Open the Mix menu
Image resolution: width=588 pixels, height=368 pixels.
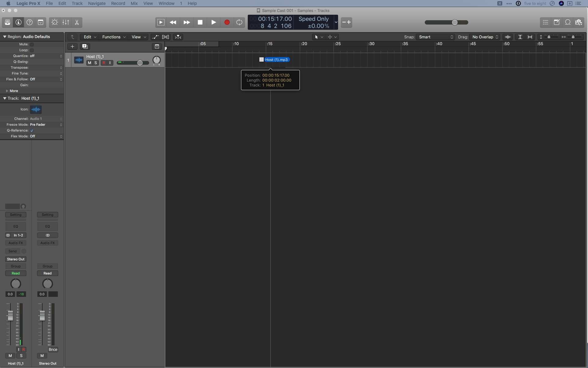pyautogui.click(x=134, y=3)
